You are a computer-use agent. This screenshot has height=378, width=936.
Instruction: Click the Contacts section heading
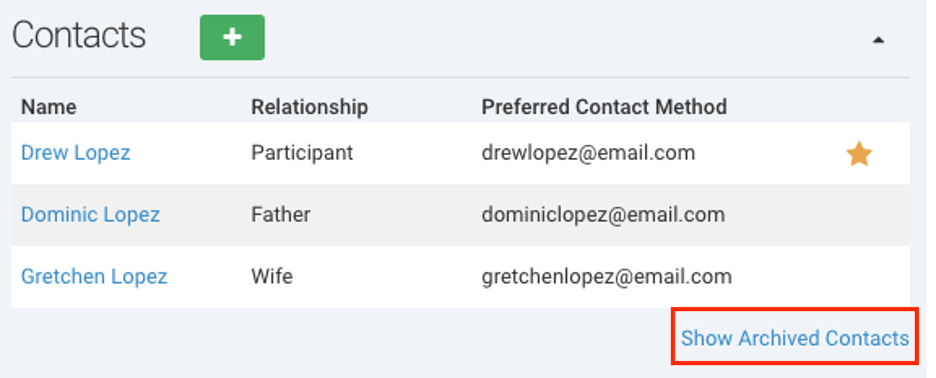point(79,35)
